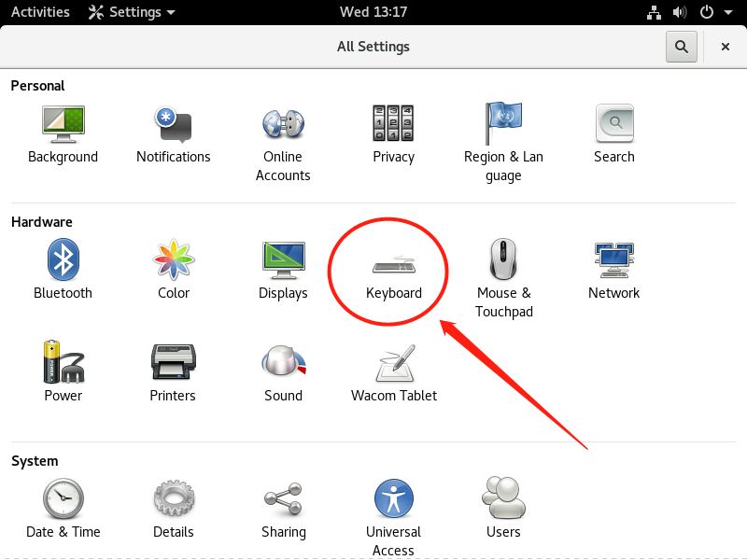747x560 pixels.
Task: Open Notifications settings
Action: (174, 134)
